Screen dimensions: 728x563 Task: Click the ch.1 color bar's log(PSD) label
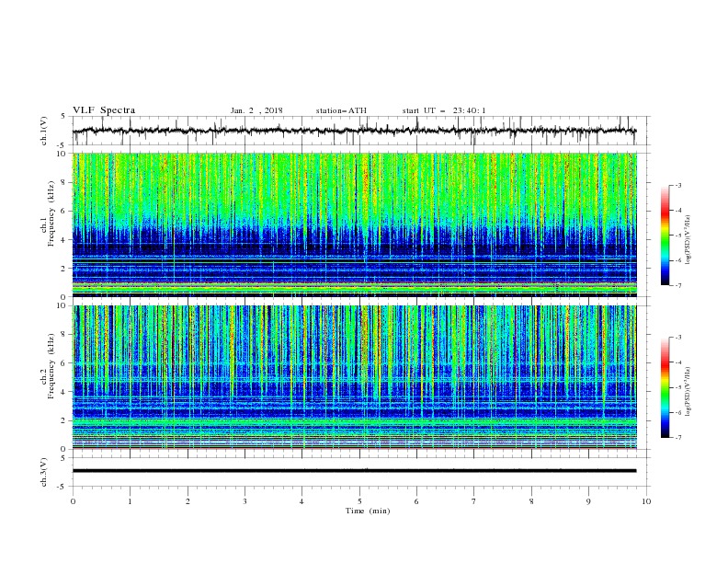coord(688,240)
